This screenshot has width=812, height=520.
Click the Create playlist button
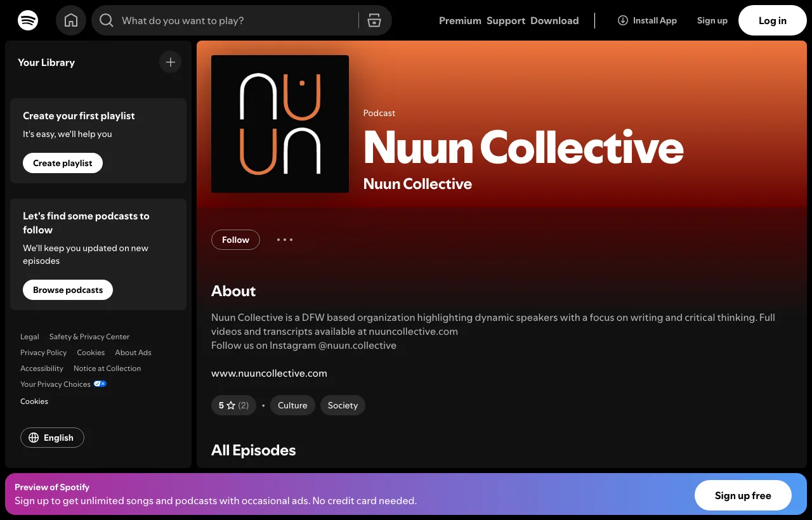click(x=63, y=163)
